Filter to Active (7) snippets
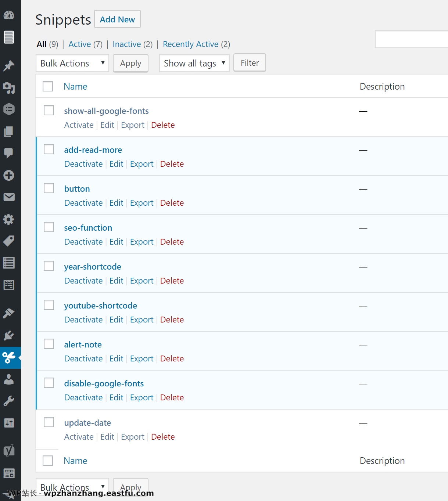This screenshot has height=501, width=448. click(x=85, y=44)
